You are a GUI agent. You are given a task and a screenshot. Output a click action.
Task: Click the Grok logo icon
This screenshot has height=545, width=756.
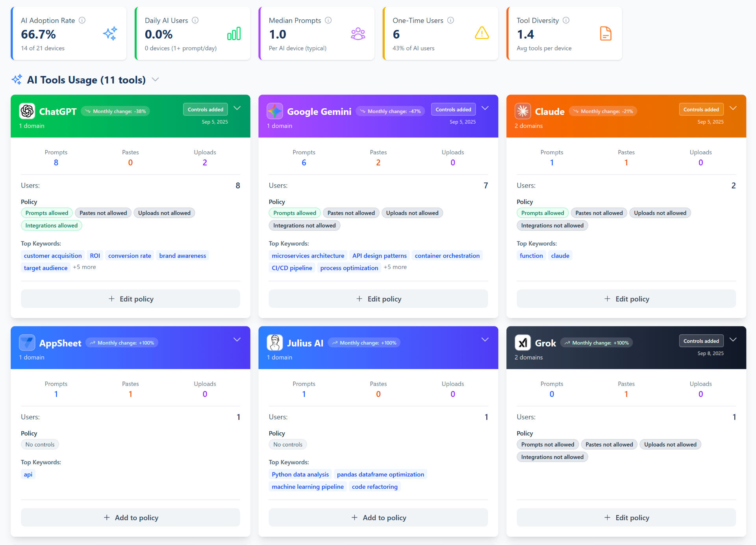point(523,343)
